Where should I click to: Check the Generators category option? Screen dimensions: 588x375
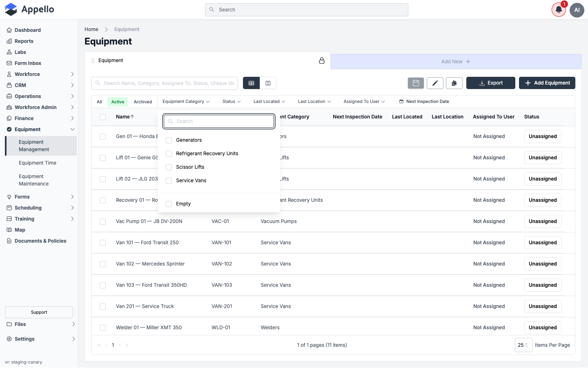(169, 140)
